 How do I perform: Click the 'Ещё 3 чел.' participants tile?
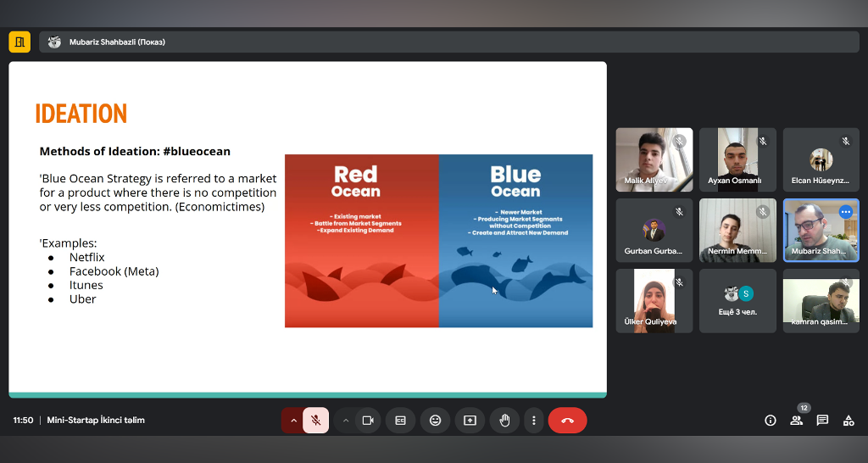737,301
